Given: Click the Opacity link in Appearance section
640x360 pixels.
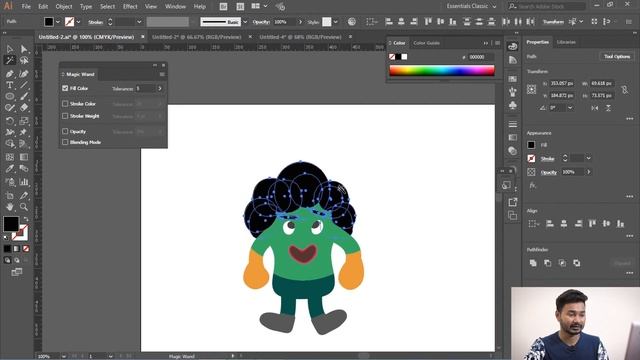Looking at the screenshot, I should pos(549,172).
